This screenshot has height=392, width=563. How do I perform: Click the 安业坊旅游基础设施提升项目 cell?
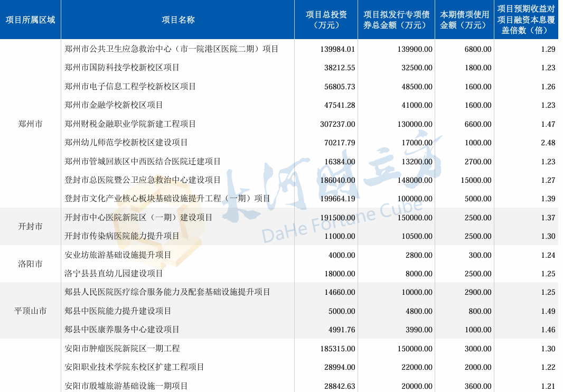coord(117,255)
